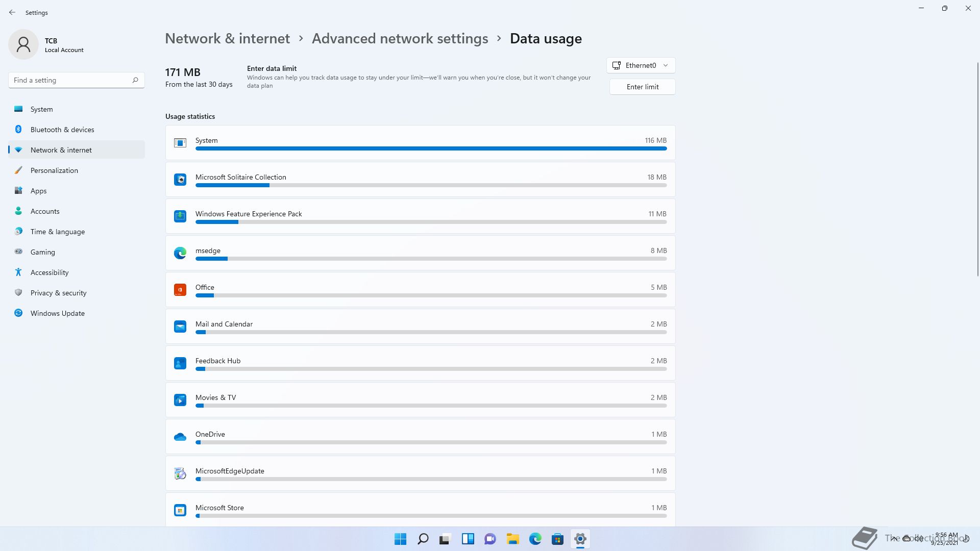Click the OneDrive label
The width and height of the screenshot is (980, 551).
click(210, 434)
